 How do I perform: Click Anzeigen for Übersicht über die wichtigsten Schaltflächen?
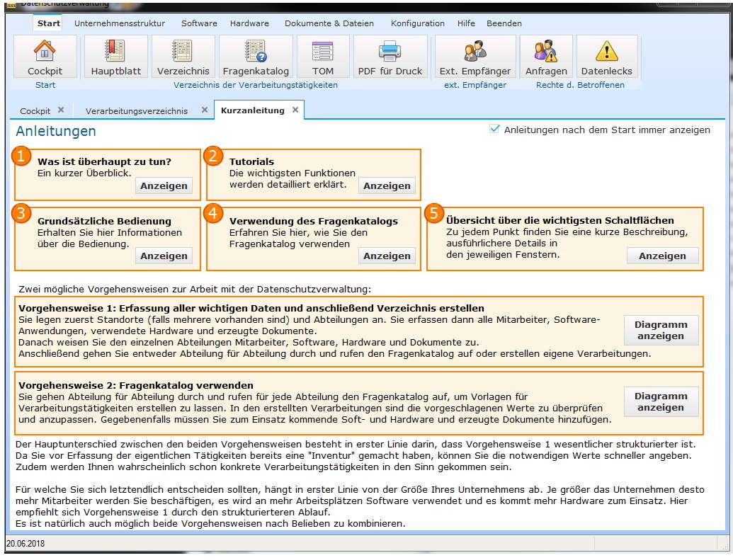[662, 256]
